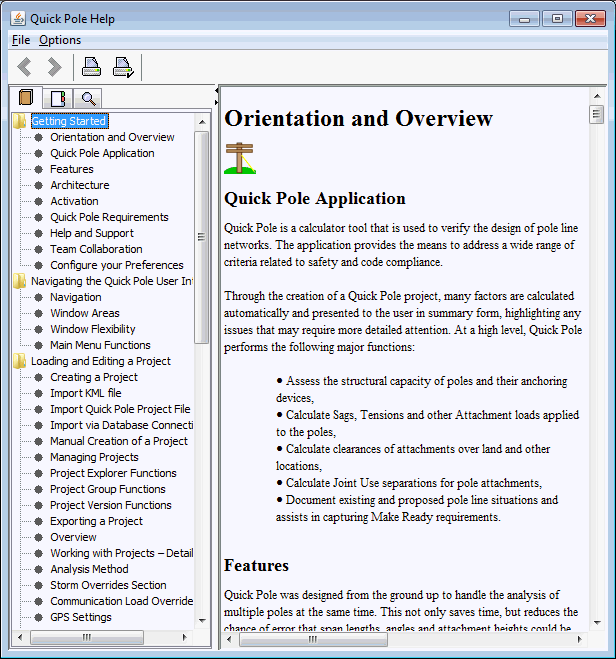616x659 pixels.
Task: Open the Main Menu Functions topic
Action: click(x=100, y=345)
